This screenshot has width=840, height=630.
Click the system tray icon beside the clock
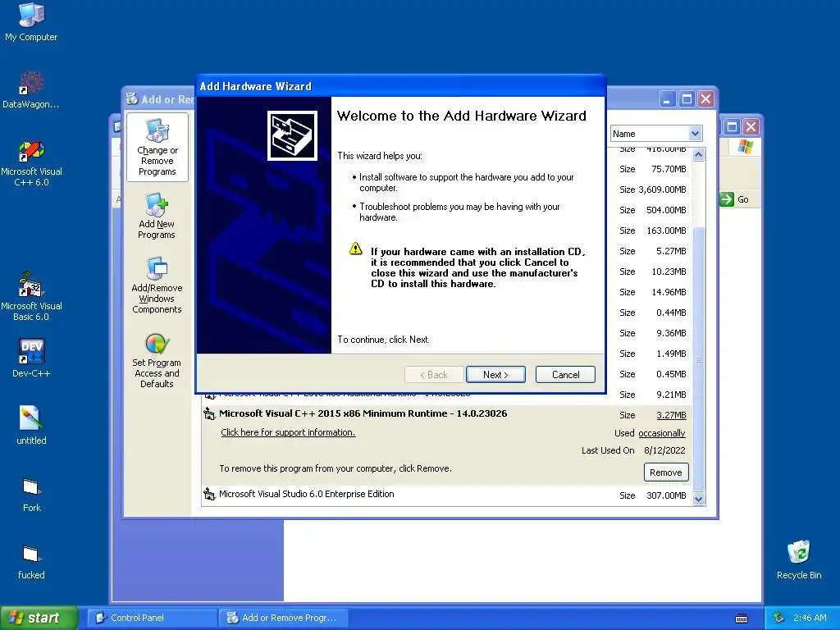click(779, 618)
